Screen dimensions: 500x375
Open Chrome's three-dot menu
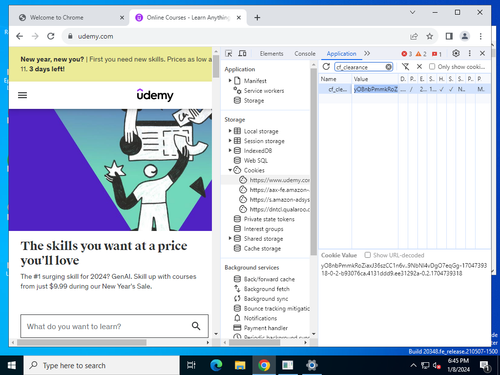(x=480, y=36)
